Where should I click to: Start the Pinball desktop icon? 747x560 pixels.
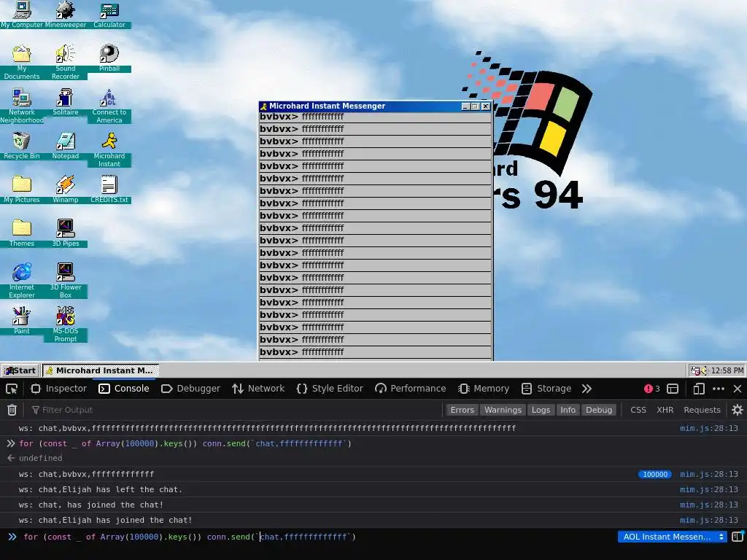pyautogui.click(x=109, y=58)
